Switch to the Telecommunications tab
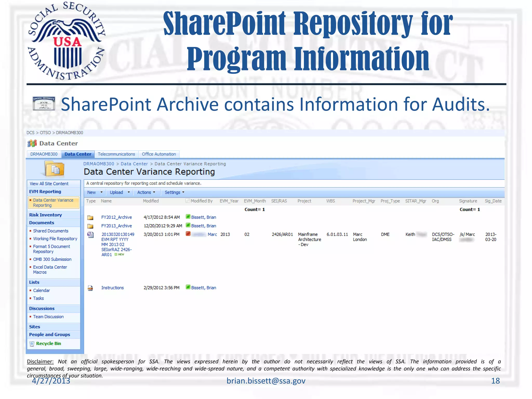This screenshot has height=399, width=532. pyautogui.click(x=116, y=154)
